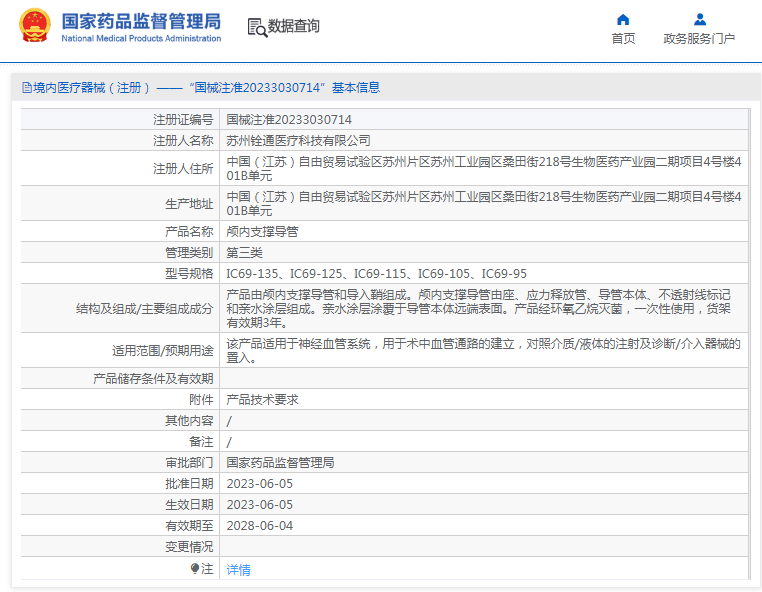Click the 备注 row label
Image resolution: width=762 pixels, height=592 pixels.
point(201,441)
